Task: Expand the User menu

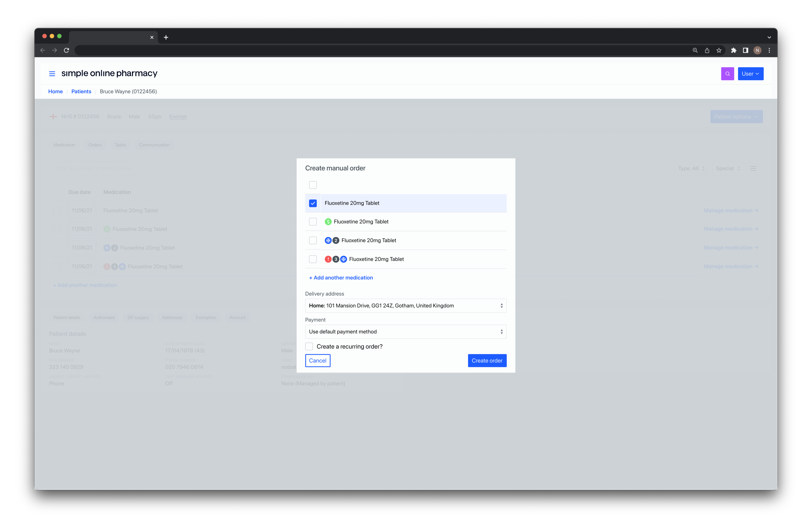Action: (x=750, y=74)
